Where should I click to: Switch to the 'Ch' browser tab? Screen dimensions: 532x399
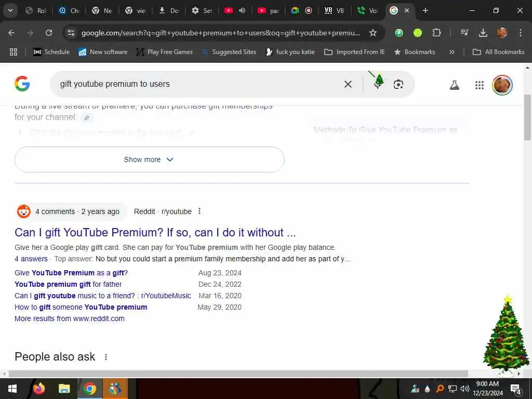click(69, 10)
